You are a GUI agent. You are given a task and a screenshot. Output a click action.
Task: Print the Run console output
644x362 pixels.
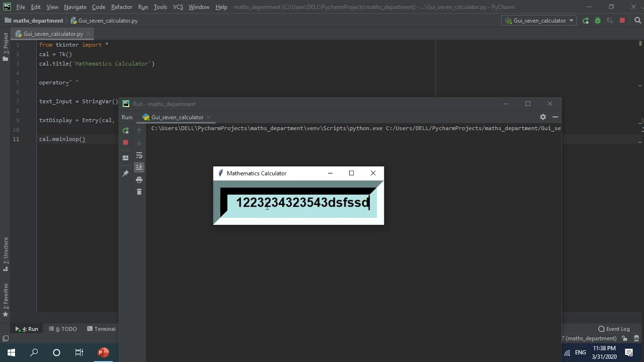point(139,180)
